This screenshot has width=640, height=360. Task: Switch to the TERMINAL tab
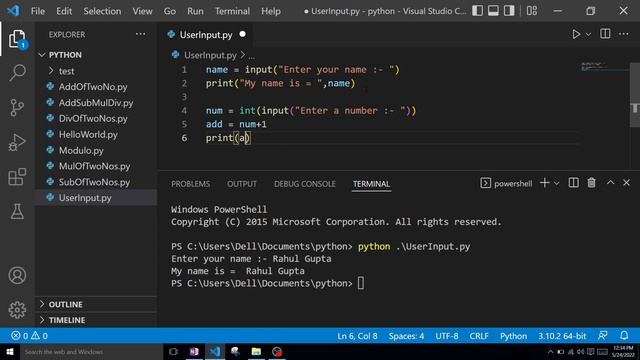371,184
